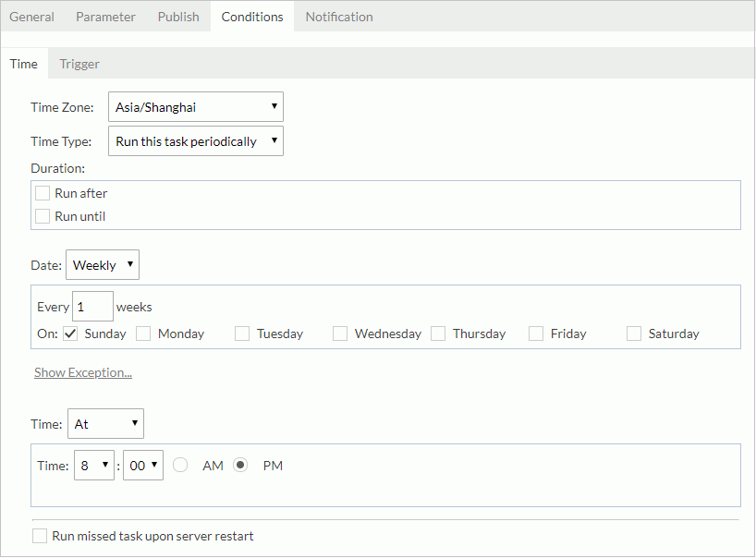Click the Show Exception link
Viewport: 756px width, 558px height.
pyautogui.click(x=83, y=372)
